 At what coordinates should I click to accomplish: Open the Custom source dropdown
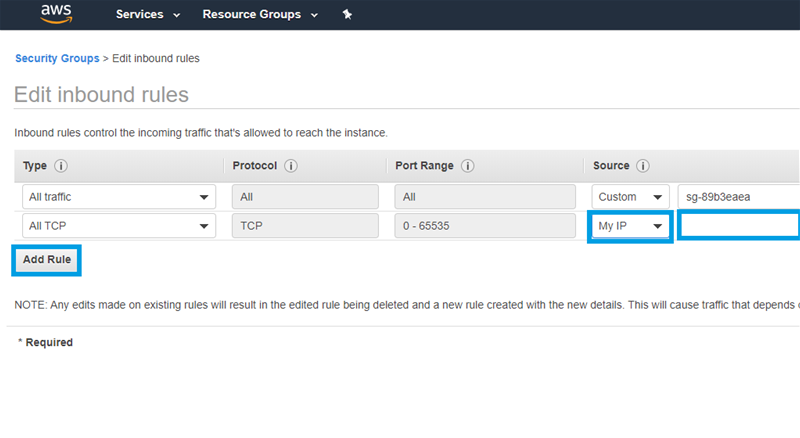click(630, 197)
